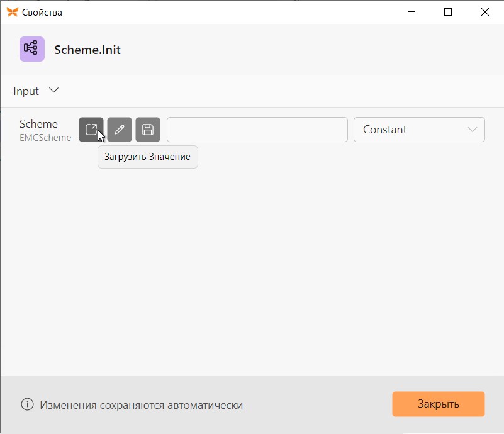504x434 pixels.
Task: Open the Constant dropdown
Action: point(419,130)
